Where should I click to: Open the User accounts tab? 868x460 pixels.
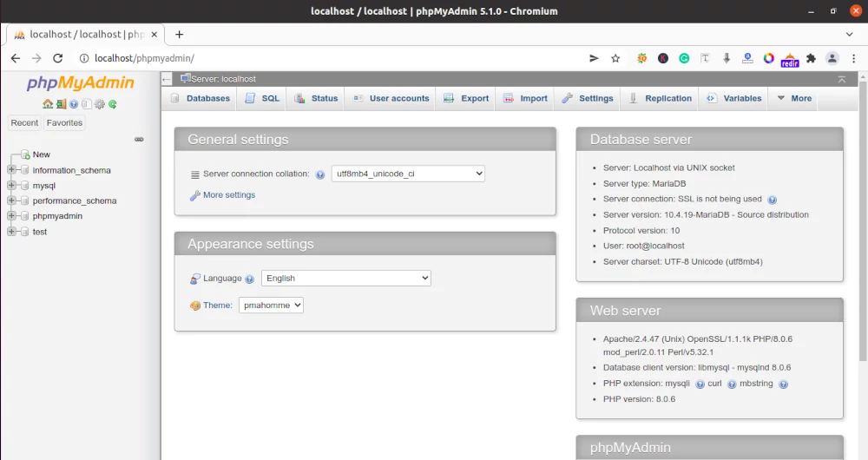pyautogui.click(x=391, y=99)
